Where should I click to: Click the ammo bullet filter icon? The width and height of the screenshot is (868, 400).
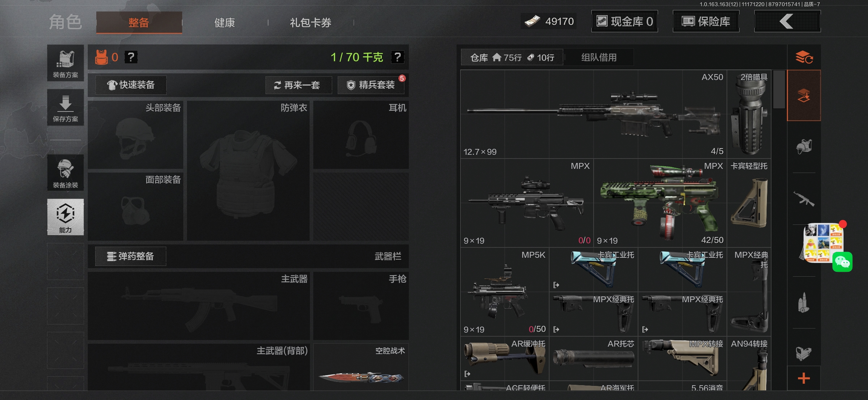tap(804, 302)
